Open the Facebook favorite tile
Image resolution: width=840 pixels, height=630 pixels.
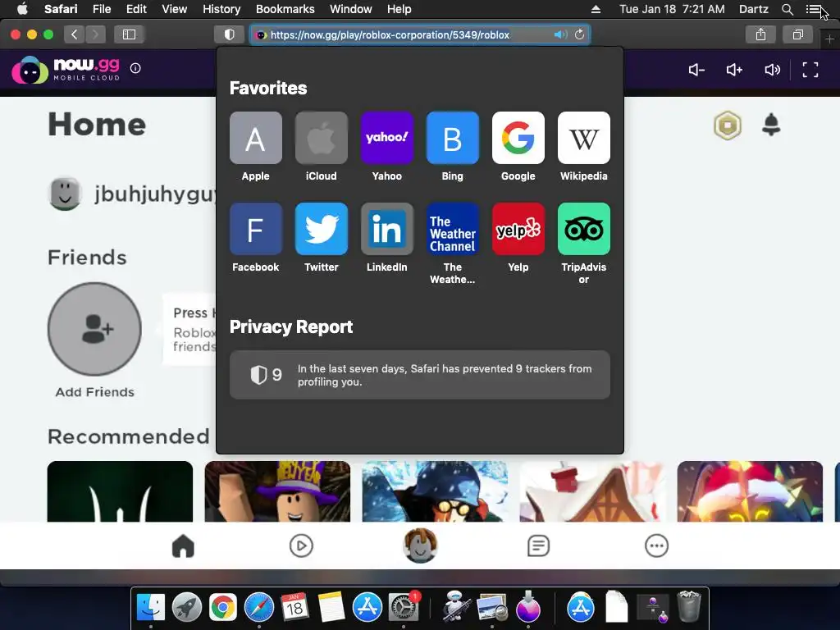pyautogui.click(x=256, y=229)
